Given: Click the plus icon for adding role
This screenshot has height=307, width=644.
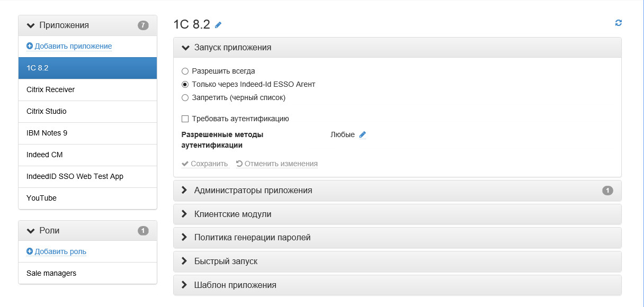Looking at the screenshot, I should (30, 251).
